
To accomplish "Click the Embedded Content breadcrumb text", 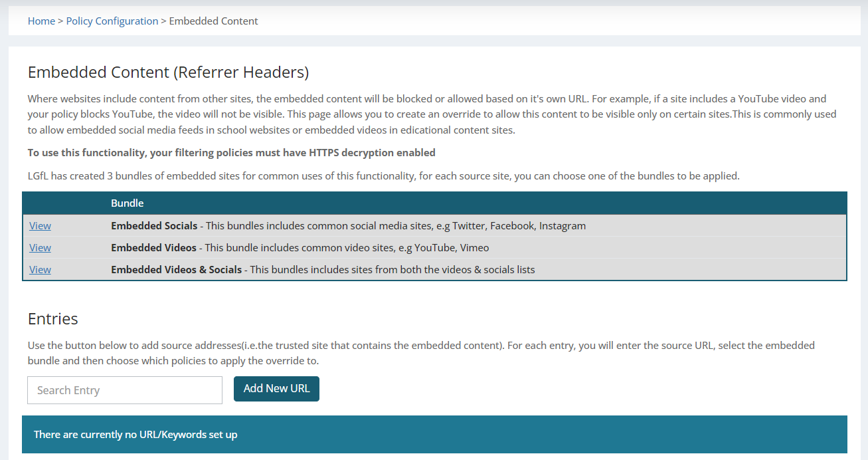I will 213,21.
